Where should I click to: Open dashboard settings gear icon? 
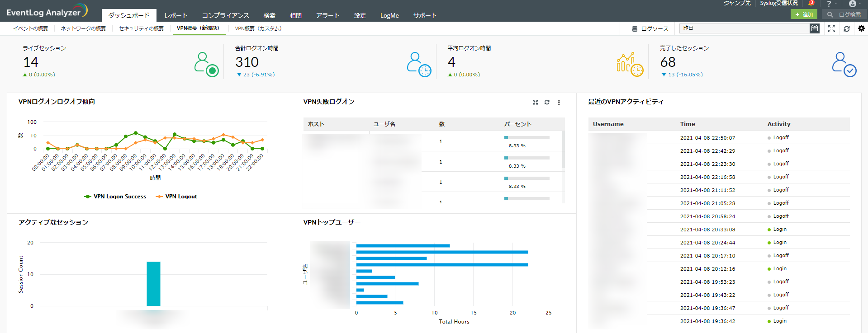pos(861,28)
